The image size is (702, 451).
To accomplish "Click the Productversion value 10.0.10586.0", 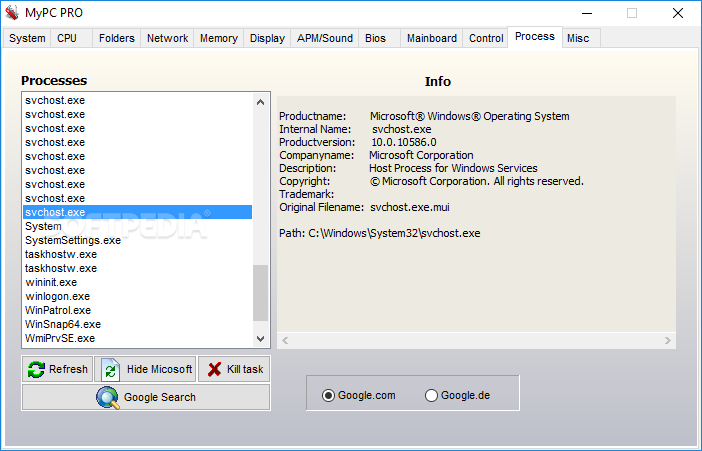I will 404,142.
